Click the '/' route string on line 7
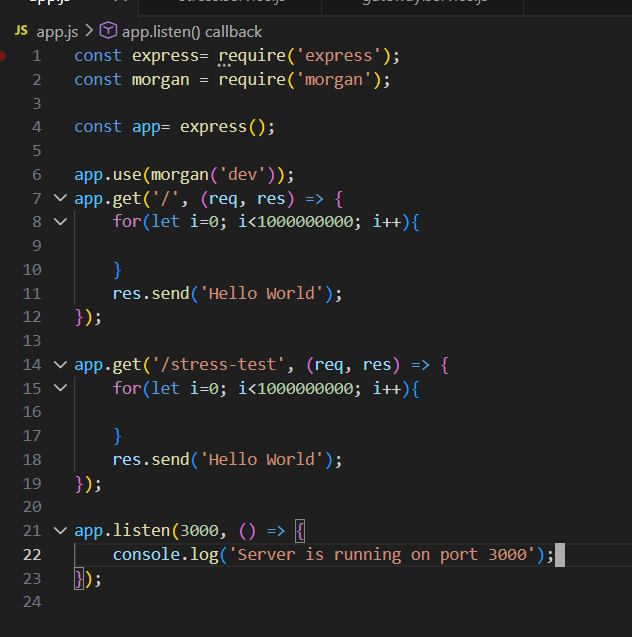The width and height of the screenshot is (632, 637). coord(166,199)
